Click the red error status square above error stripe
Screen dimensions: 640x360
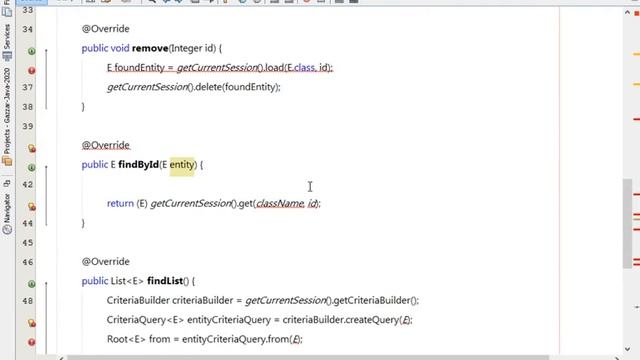tap(636, 13)
